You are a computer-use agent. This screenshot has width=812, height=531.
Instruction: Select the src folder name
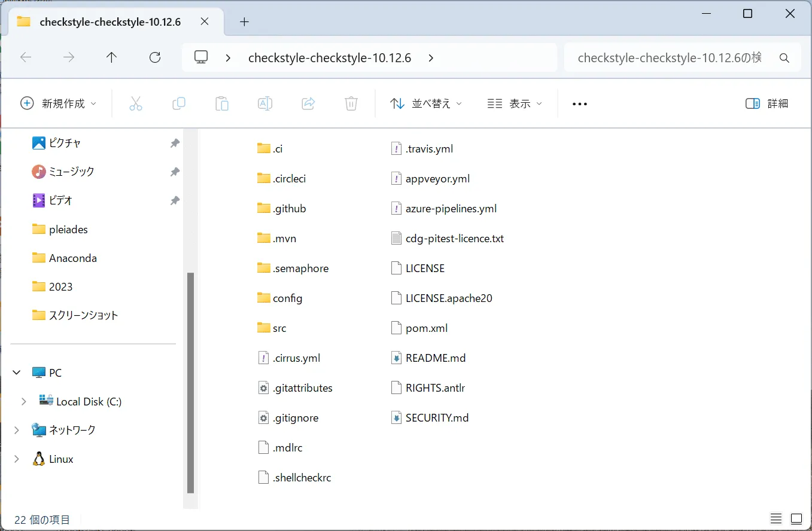pyautogui.click(x=279, y=328)
